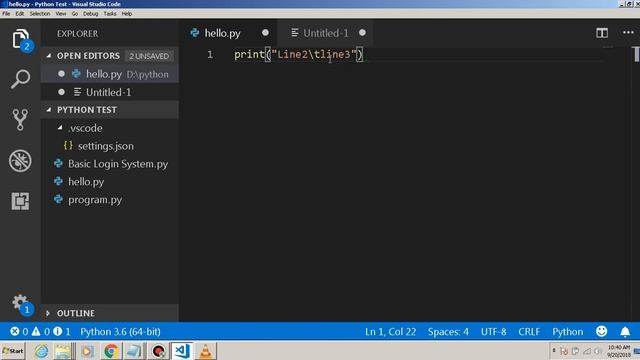Collapse the Python Test folder section
Screen dimensions: 640x360
pos(49,110)
